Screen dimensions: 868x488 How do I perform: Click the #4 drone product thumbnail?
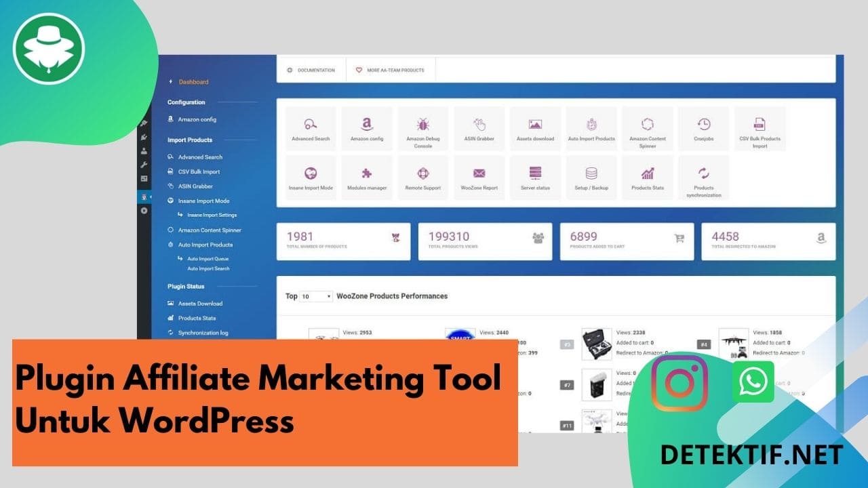point(734,344)
